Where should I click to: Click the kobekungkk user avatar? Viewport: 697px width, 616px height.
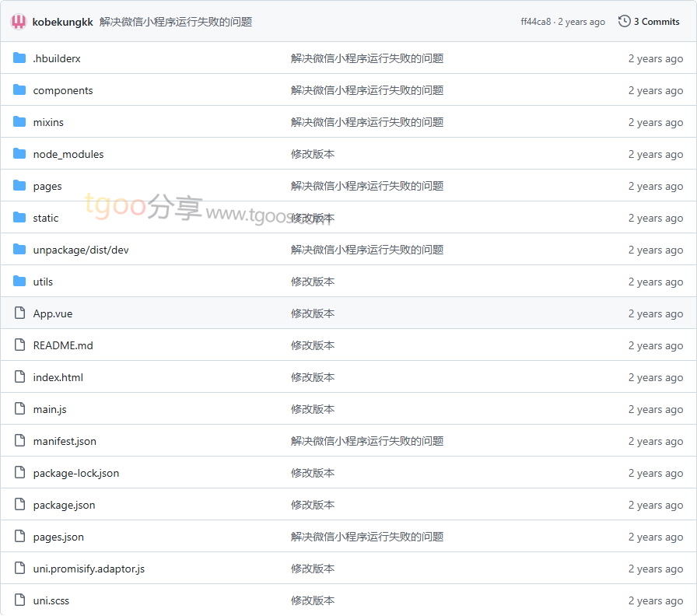click(19, 22)
